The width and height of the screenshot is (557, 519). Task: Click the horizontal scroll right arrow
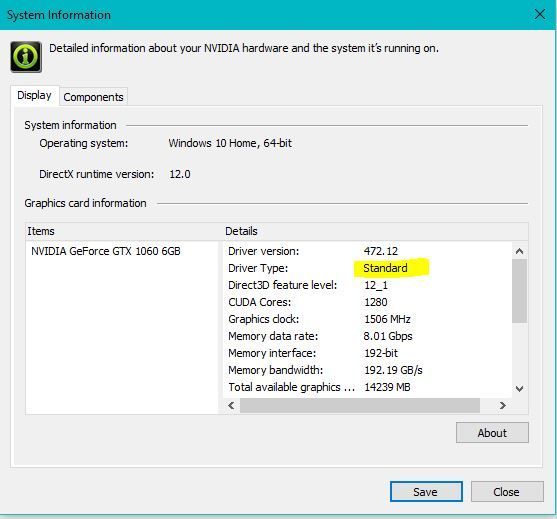[502, 405]
